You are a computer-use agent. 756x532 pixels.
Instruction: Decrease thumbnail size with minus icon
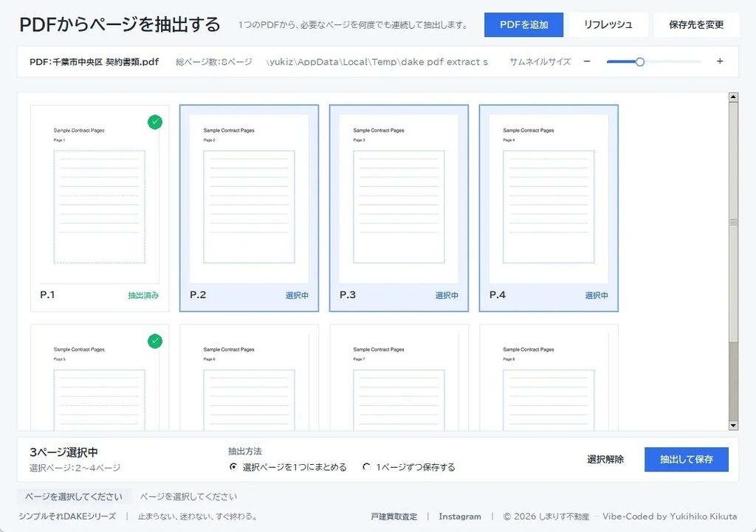tap(587, 61)
